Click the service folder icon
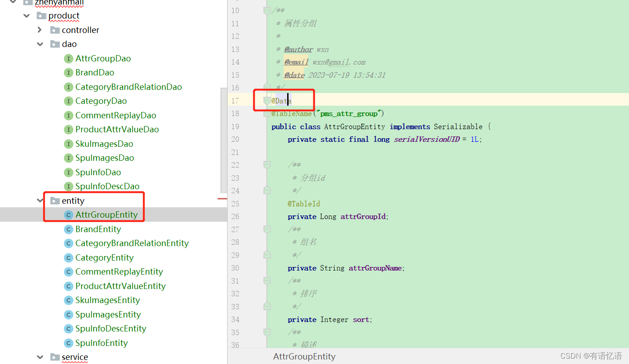This screenshot has width=629, height=364. tap(55, 357)
